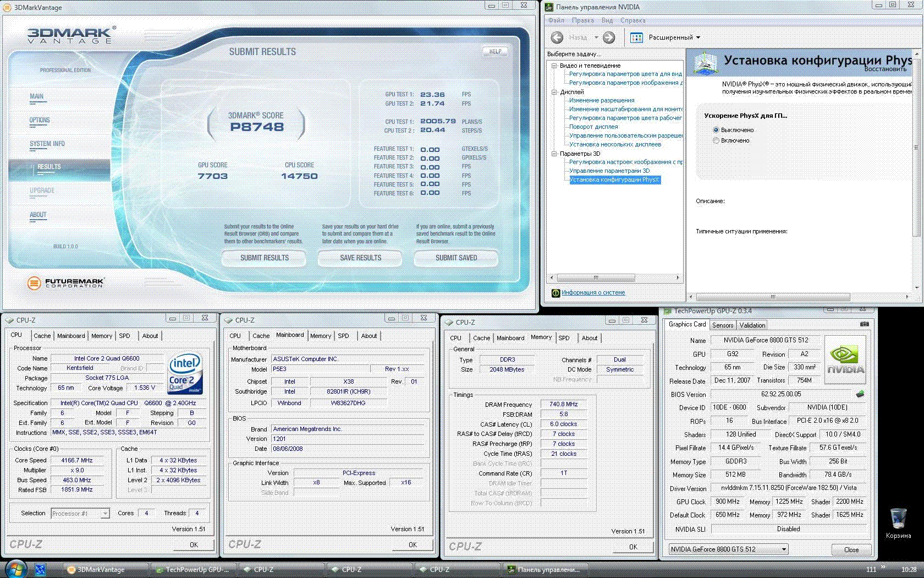This screenshot has width=924, height=578.
Task: Click the system info icon at bottom
Action: pos(556,293)
